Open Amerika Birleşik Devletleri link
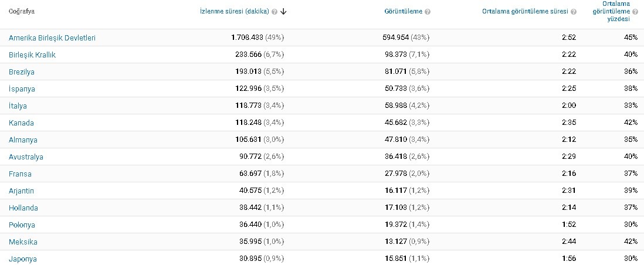 coord(52,38)
